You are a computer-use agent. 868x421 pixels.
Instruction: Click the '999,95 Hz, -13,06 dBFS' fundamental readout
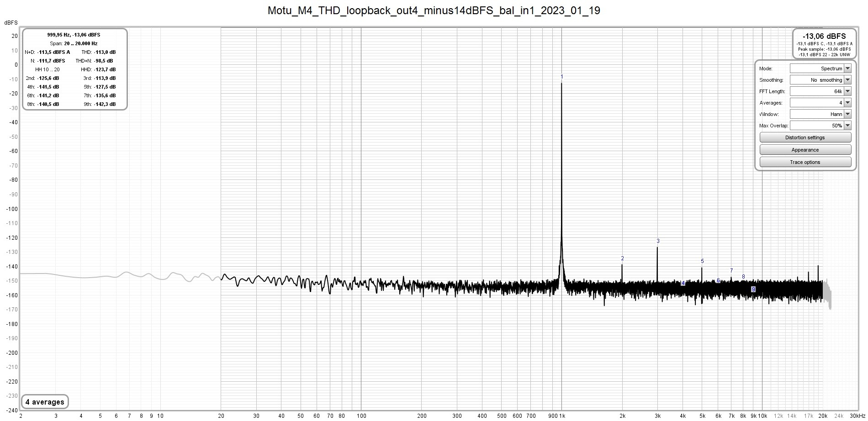point(74,35)
